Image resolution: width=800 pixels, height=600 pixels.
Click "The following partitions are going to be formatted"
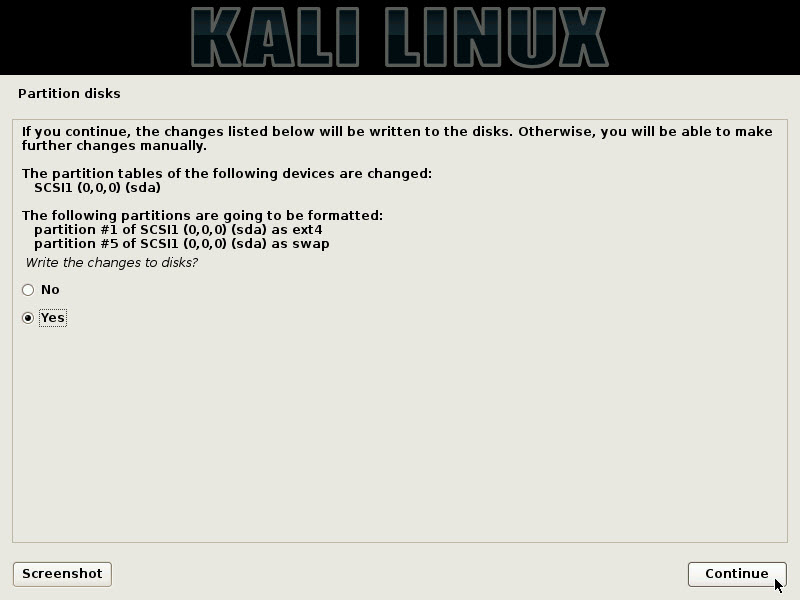(x=202, y=216)
